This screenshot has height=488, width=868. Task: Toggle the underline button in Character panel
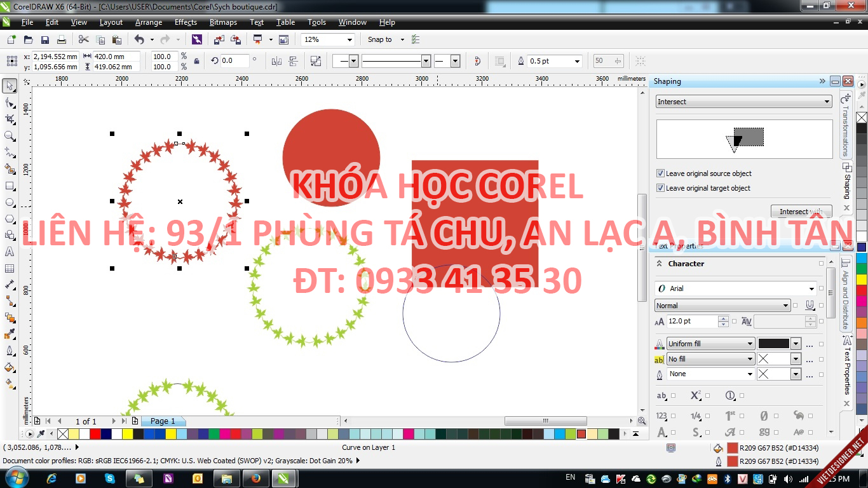(x=810, y=305)
